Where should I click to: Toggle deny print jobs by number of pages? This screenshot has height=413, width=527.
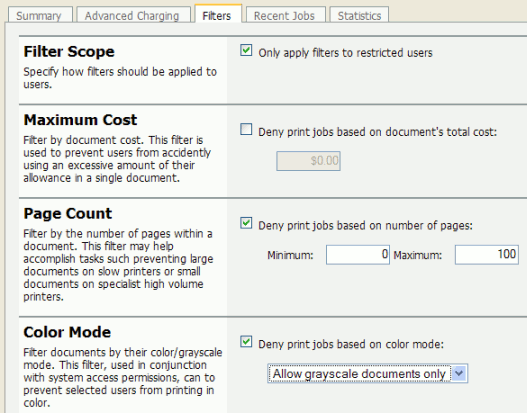point(246,223)
